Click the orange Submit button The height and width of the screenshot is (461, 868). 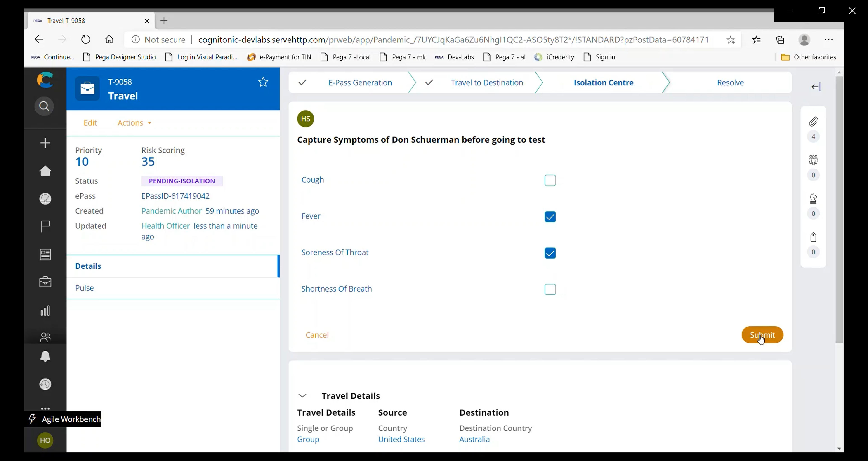(x=762, y=335)
